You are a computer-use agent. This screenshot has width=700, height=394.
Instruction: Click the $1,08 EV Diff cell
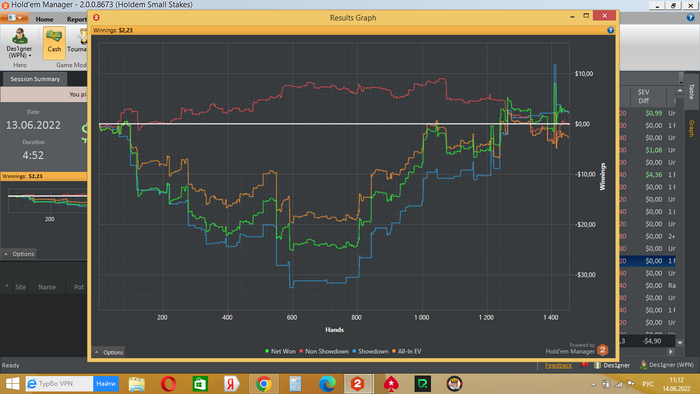point(654,150)
